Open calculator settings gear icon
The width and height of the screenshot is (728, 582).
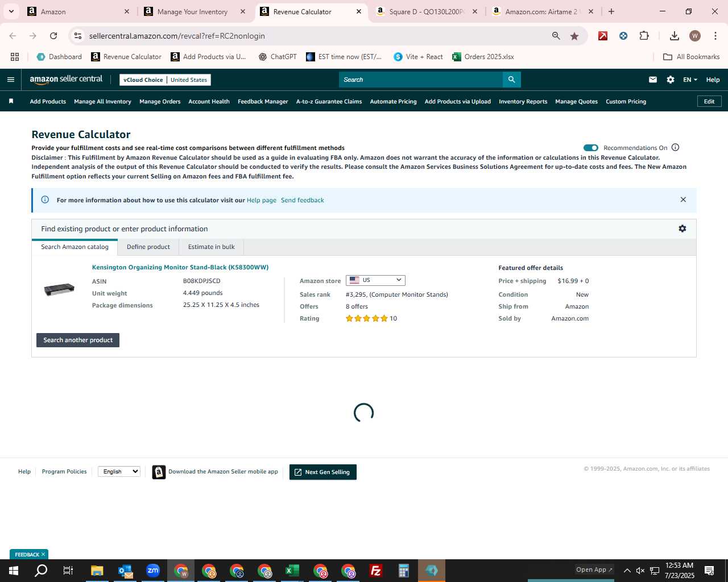tap(682, 228)
